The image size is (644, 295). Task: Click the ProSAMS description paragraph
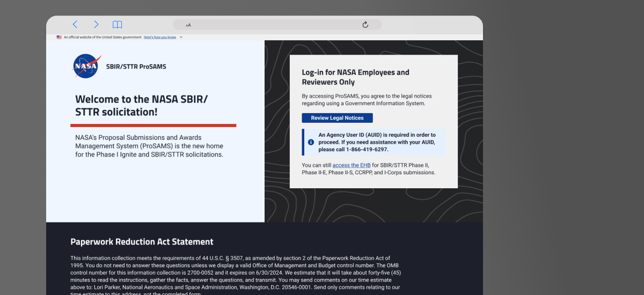click(149, 146)
